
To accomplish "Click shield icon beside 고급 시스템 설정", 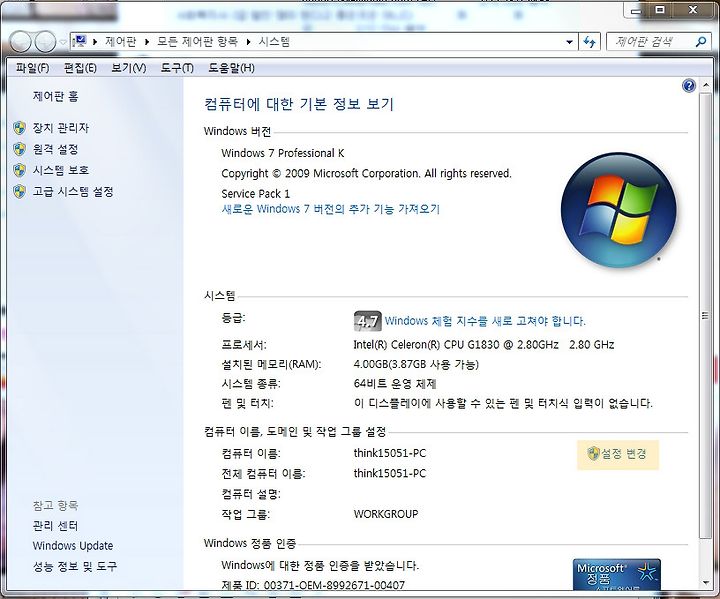I will coord(19,191).
